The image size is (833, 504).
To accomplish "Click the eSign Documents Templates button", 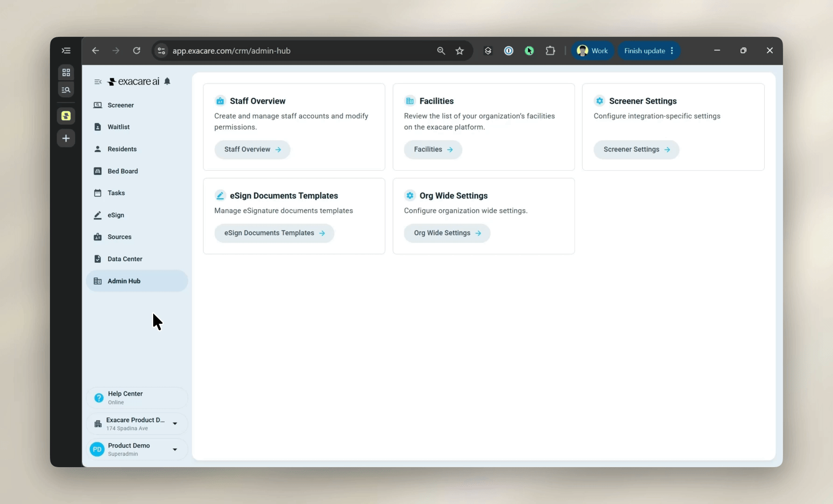I will (x=274, y=233).
